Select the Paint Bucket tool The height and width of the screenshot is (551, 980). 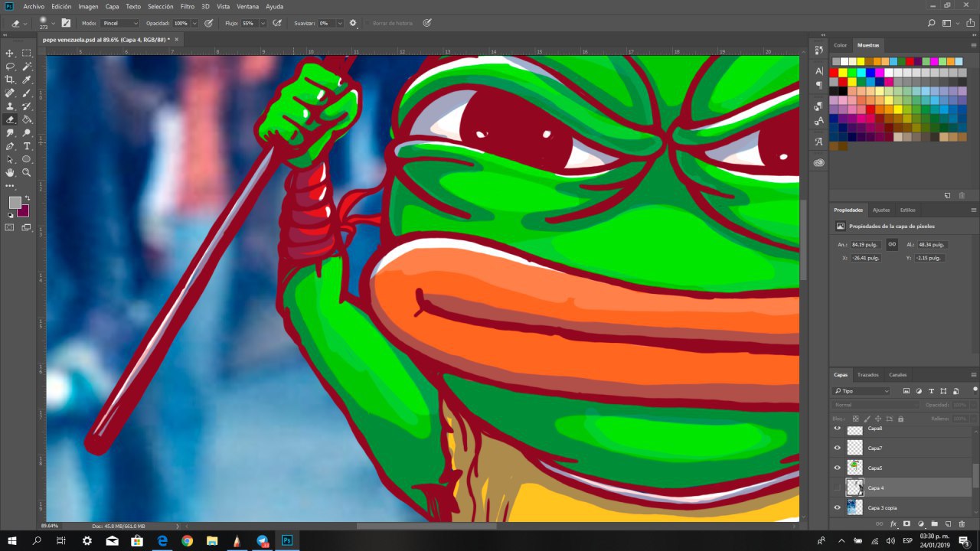[x=27, y=119]
